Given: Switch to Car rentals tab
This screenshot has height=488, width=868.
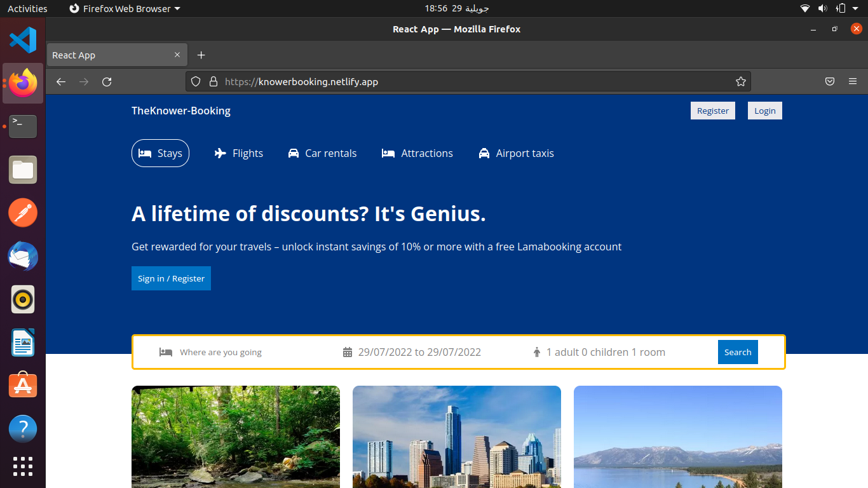Looking at the screenshot, I should click(x=322, y=153).
